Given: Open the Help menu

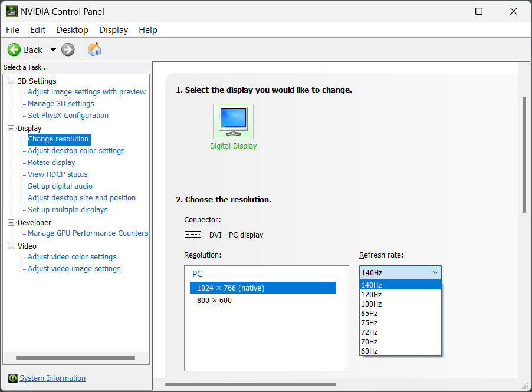Looking at the screenshot, I should pyautogui.click(x=148, y=30).
